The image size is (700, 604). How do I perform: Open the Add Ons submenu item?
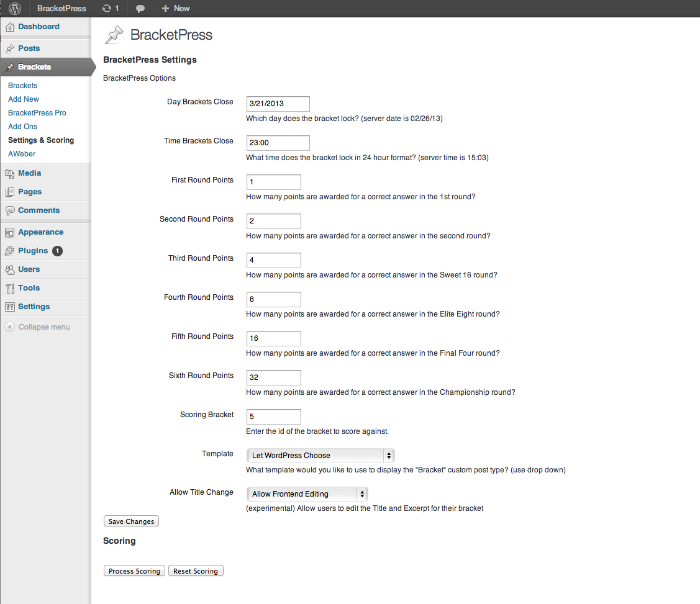[x=23, y=127]
